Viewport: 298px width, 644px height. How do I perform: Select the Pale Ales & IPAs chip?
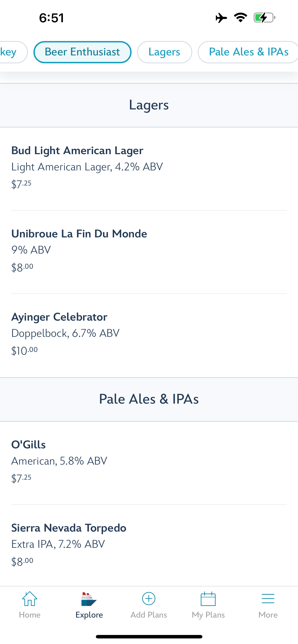[248, 52]
